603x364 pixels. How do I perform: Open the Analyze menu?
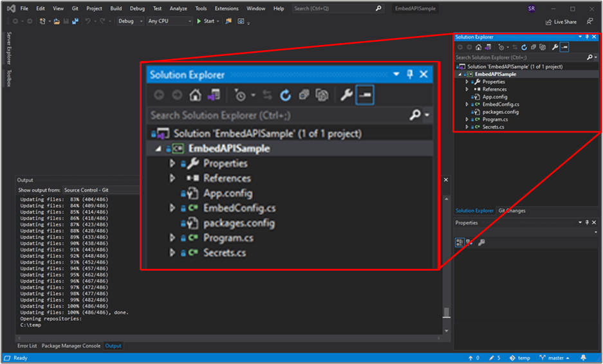(x=178, y=8)
